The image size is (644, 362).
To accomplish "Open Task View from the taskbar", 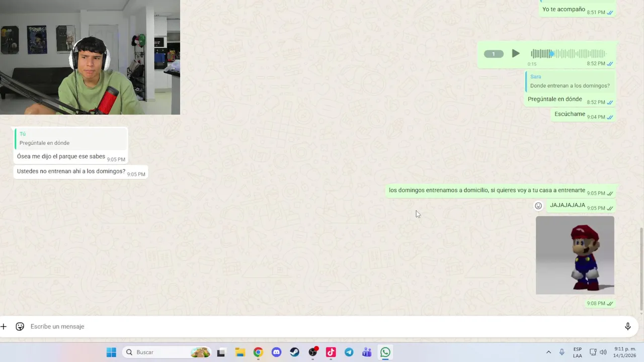I will point(221,352).
